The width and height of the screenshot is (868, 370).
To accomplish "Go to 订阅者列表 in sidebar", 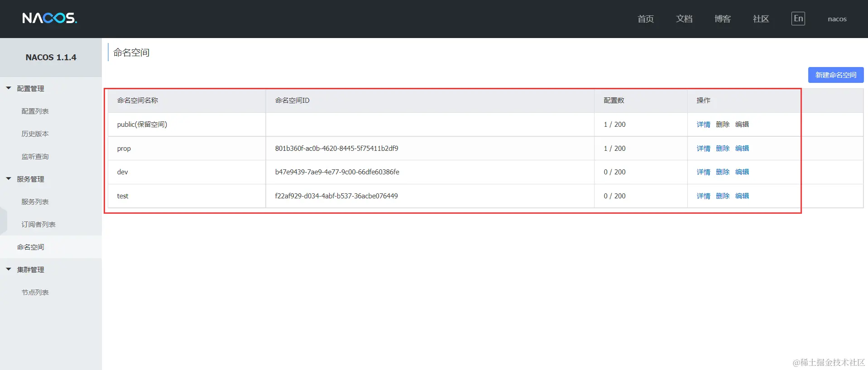I will pyautogui.click(x=38, y=224).
